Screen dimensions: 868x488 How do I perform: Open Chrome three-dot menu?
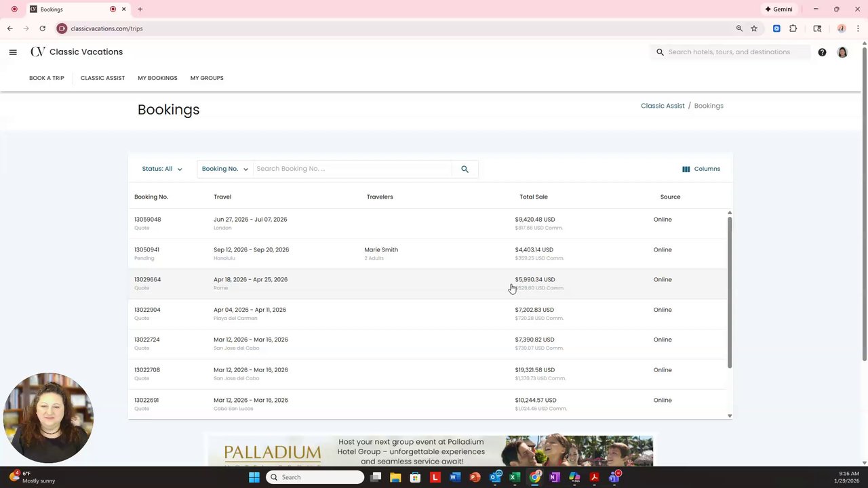click(858, 28)
